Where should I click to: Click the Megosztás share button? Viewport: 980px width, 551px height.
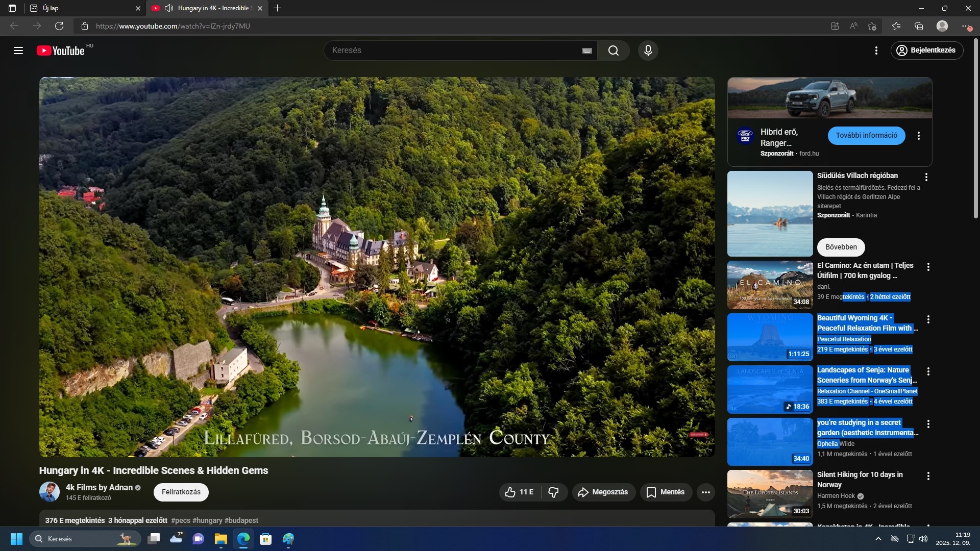coord(603,492)
